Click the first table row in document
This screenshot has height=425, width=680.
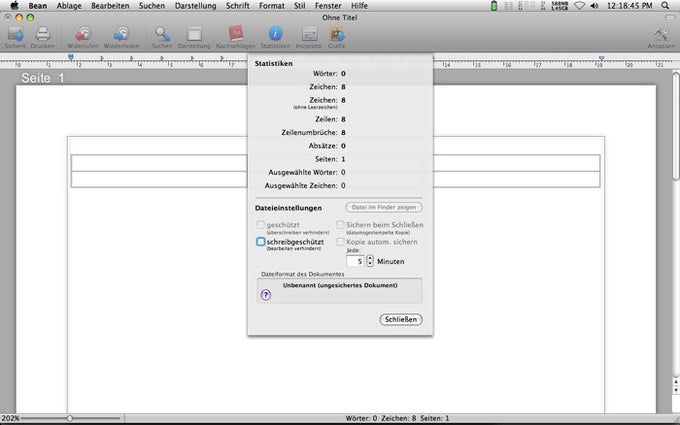336,163
